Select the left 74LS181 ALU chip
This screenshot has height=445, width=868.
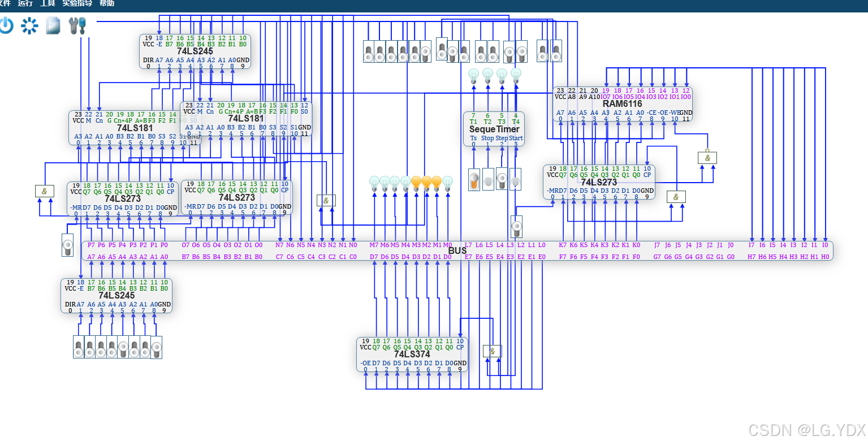[135, 128]
